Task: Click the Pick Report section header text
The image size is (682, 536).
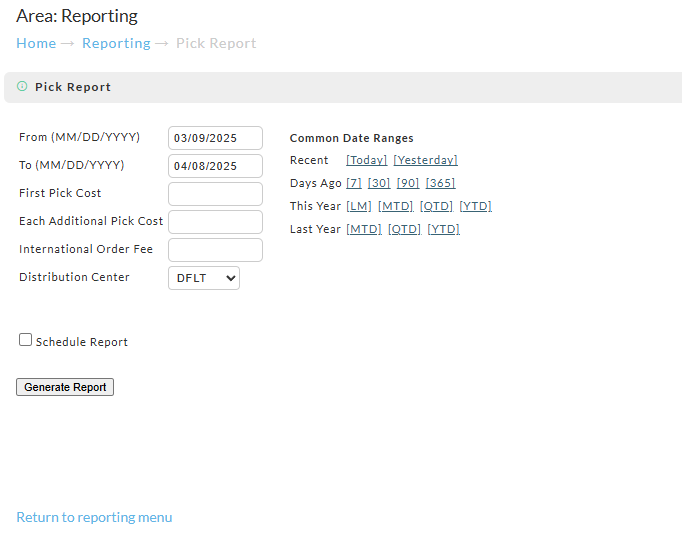Action: coord(73,87)
